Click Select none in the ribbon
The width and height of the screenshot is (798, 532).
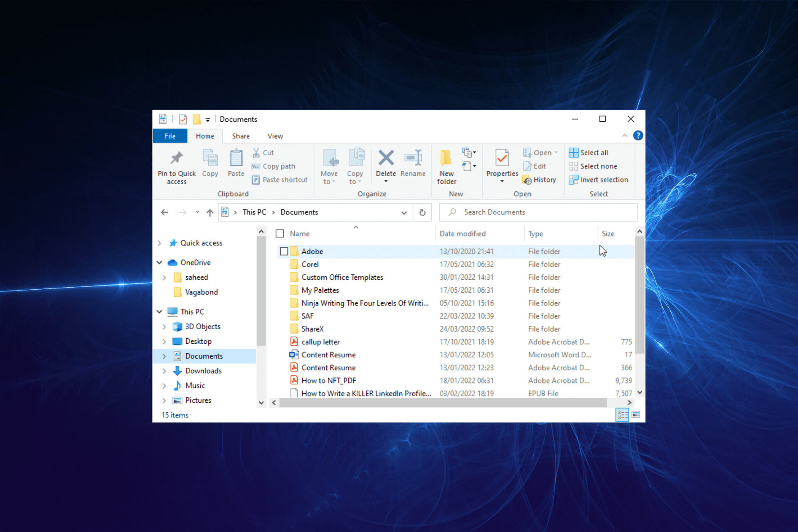coord(593,166)
